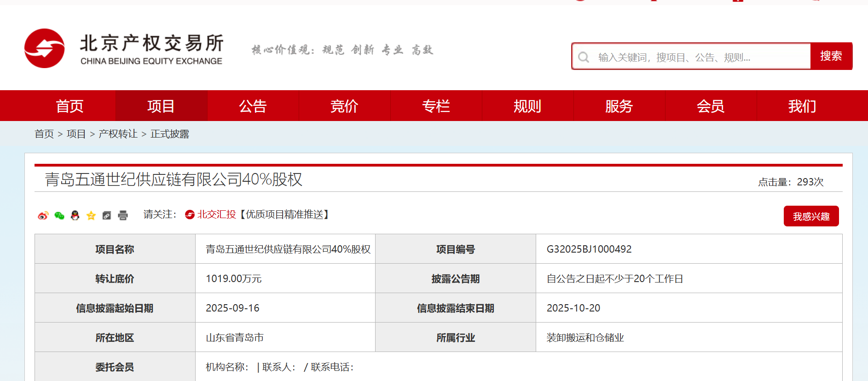Share via the QQ penguin icon

[75, 215]
